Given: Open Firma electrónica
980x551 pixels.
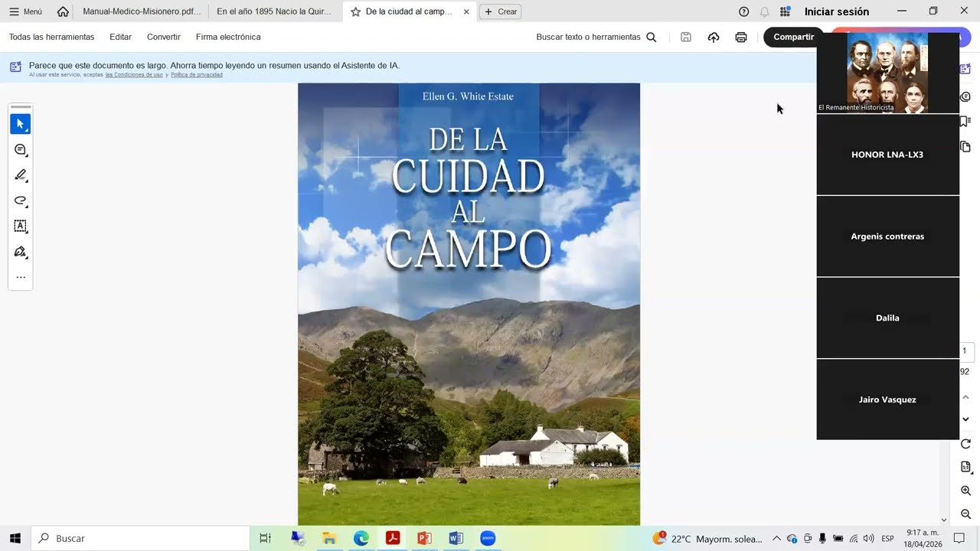Looking at the screenshot, I should coord(228,37).
